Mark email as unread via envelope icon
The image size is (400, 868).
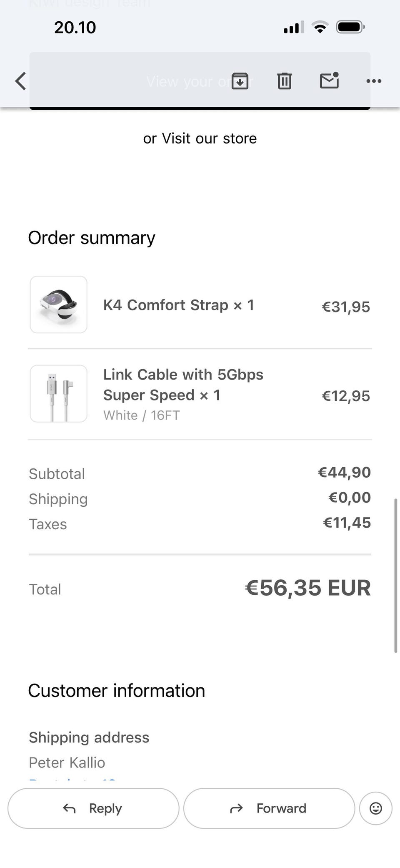329,81
